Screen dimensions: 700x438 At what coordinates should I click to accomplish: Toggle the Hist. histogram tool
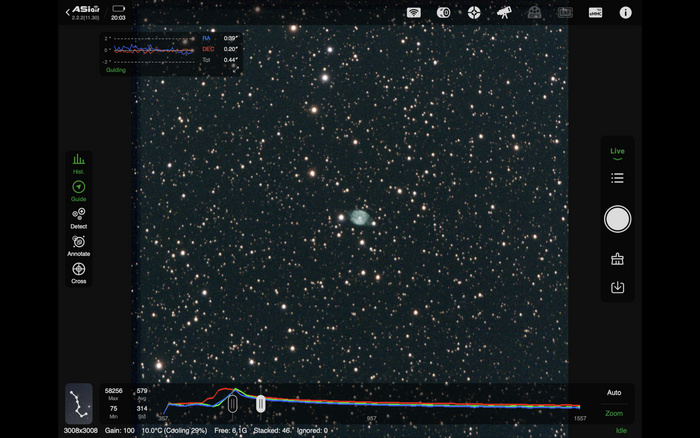(79, 164)
